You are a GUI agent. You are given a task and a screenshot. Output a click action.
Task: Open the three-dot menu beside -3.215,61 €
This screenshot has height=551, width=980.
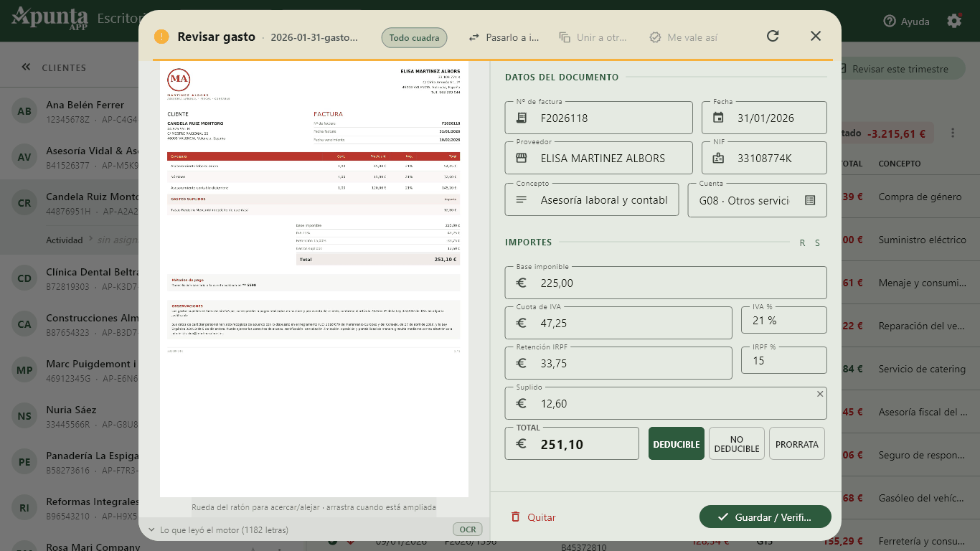[x=953, y=133]
